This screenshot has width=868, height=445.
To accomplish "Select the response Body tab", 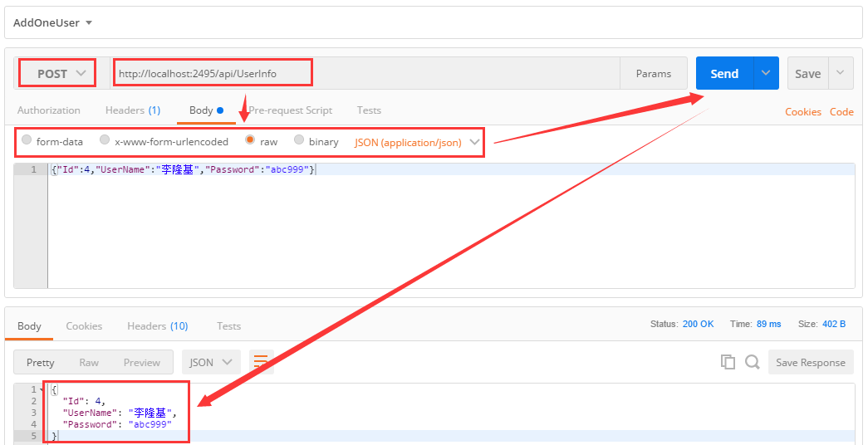I will (x=29, y=326).
